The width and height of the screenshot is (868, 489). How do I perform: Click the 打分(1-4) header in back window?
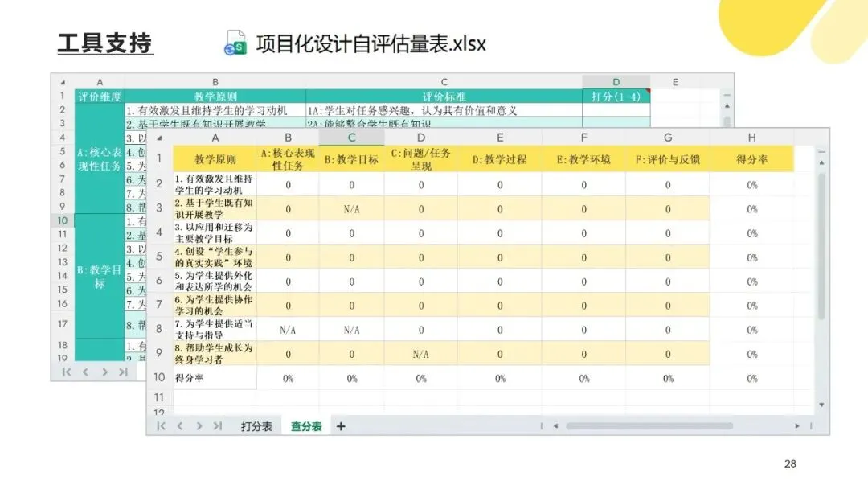(x=616, y=97)
